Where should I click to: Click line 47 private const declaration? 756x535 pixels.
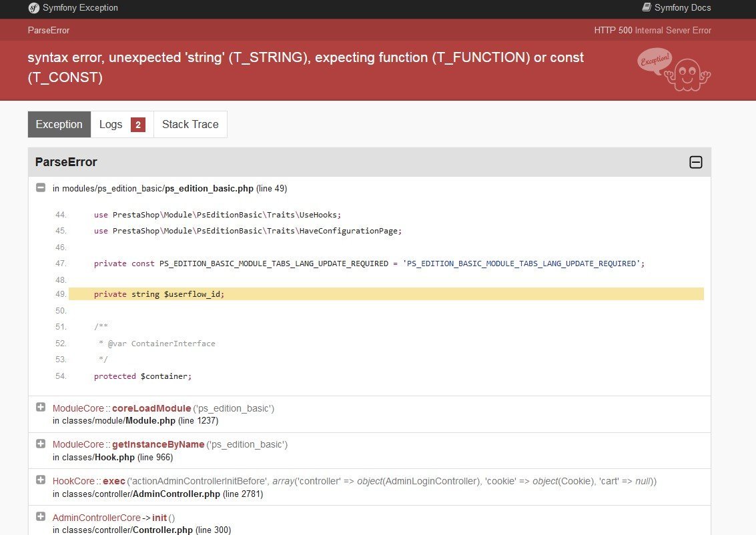[369, 263]
